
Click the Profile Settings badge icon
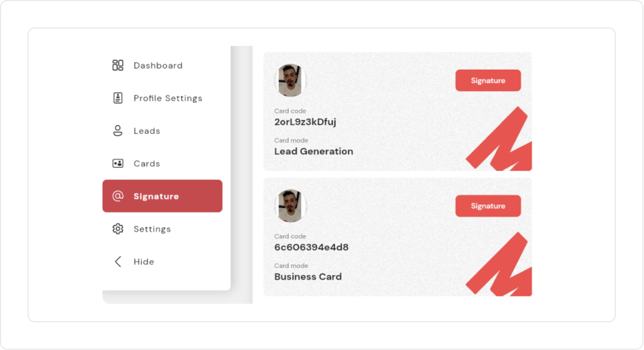coord(118,98)
